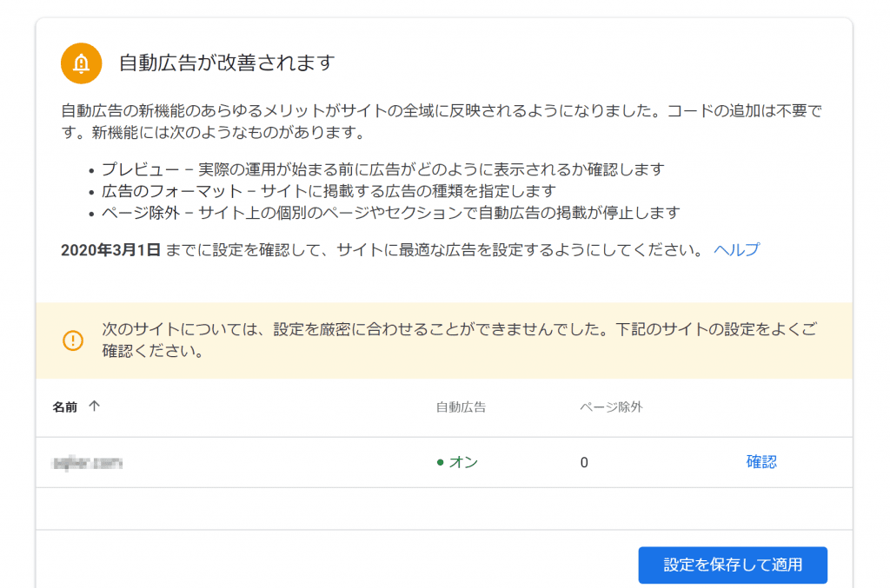Select the blurred site name in the table
Viewport: 890px width, 588px height.
pyautogui.click(x=87, y=462)
